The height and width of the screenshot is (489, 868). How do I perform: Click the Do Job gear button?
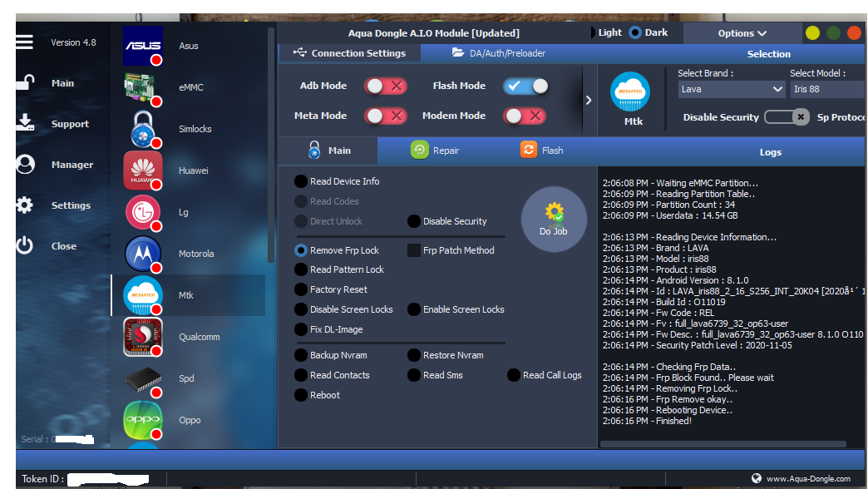pyautogui.click(x=554, y=220)
